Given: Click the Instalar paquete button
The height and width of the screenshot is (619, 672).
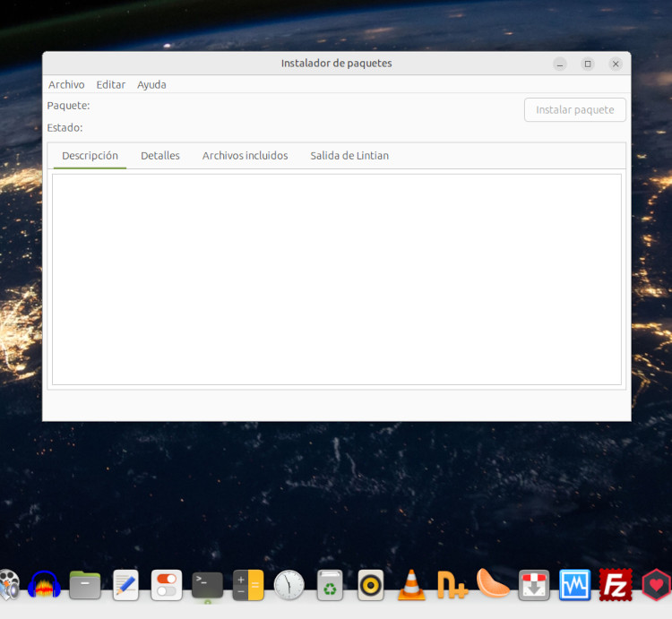Looking at the screenshot, I should point(574,109).
